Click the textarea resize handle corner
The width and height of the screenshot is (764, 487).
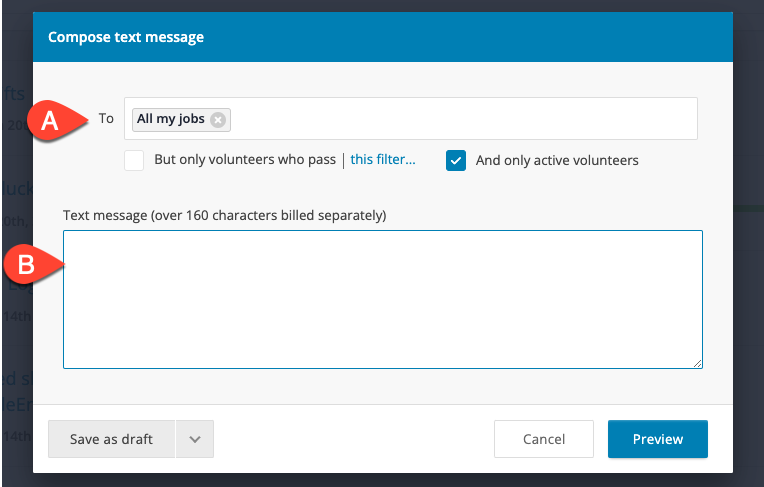click(697, 363)
